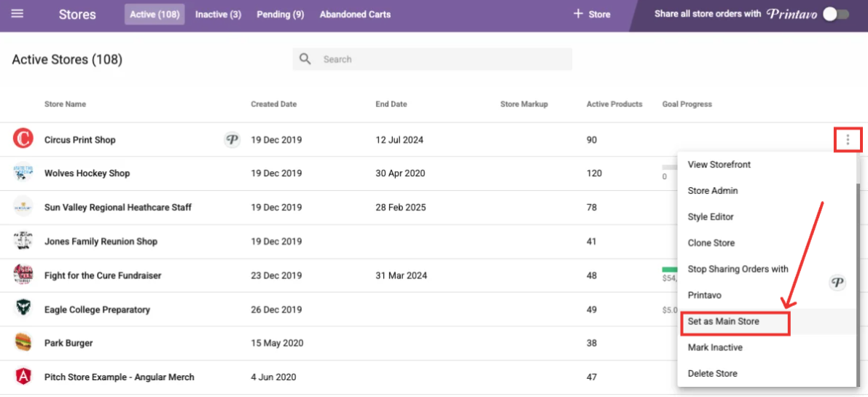Screen dimensions: 868x397
Task: Open the Abandoned Carts tab
Action: click(355, 15)
